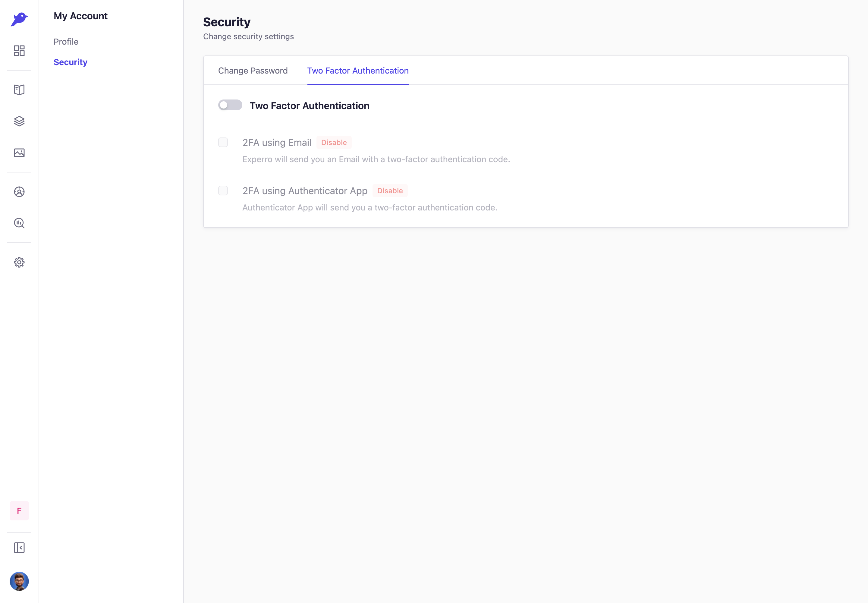This screenshot has height=603, width=868.
Task: Open the content book icon
Action: click(x=19, y=90)
